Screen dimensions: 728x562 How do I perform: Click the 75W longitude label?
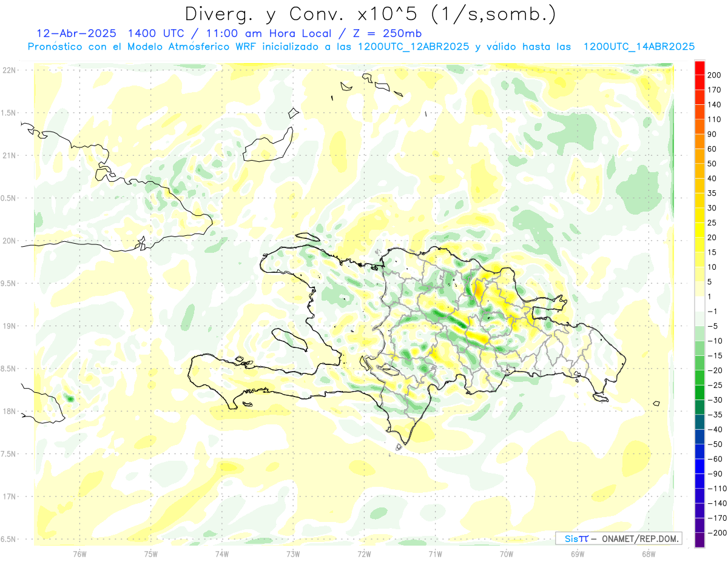point(151,554)
